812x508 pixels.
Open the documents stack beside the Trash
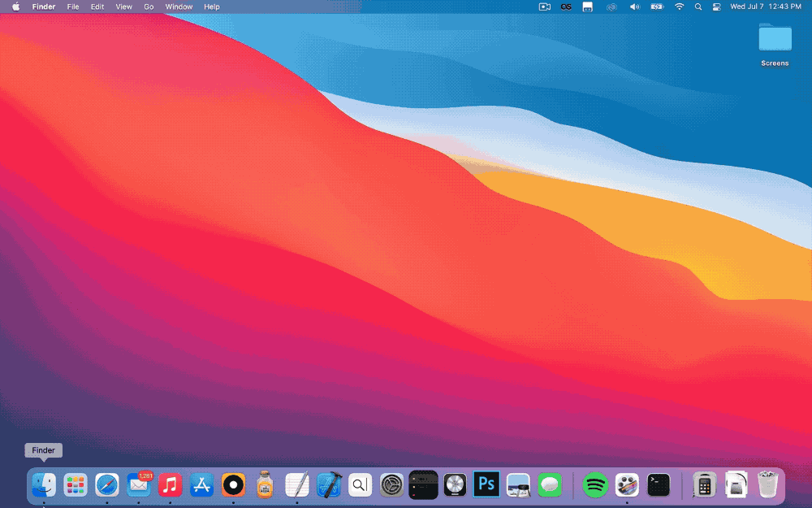click(736, 484)
